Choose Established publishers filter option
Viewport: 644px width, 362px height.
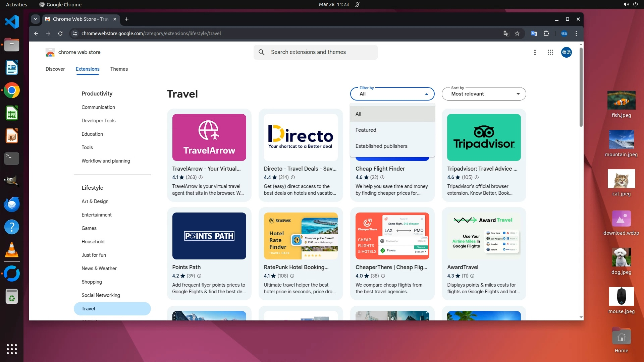coord(381,146)
